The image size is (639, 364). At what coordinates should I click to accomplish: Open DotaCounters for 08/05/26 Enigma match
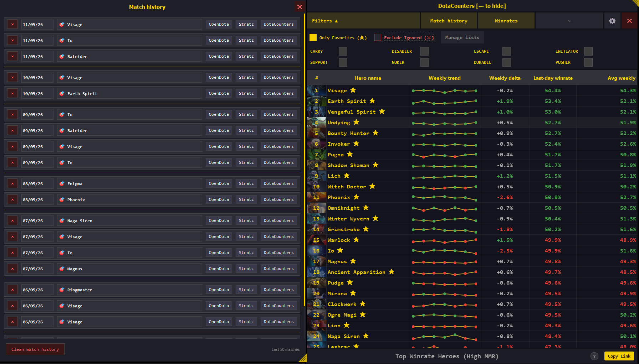[x=278, y=183]
